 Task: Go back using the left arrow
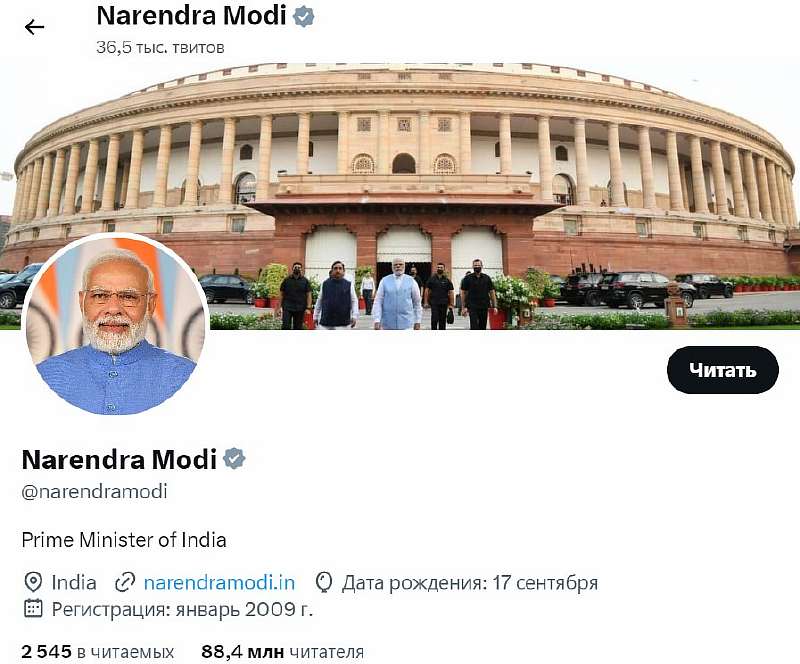[34, 27]
